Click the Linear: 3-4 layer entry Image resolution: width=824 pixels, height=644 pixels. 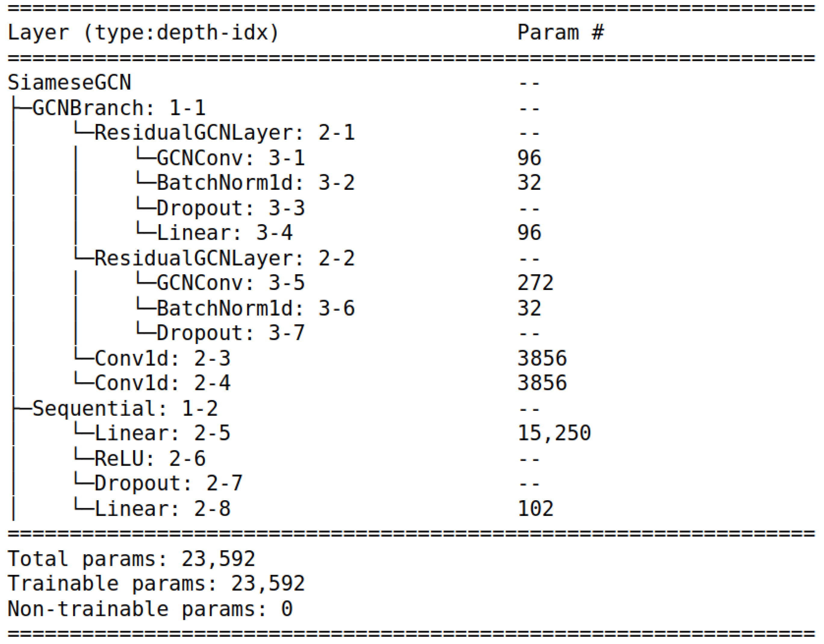tap(225, 233)
